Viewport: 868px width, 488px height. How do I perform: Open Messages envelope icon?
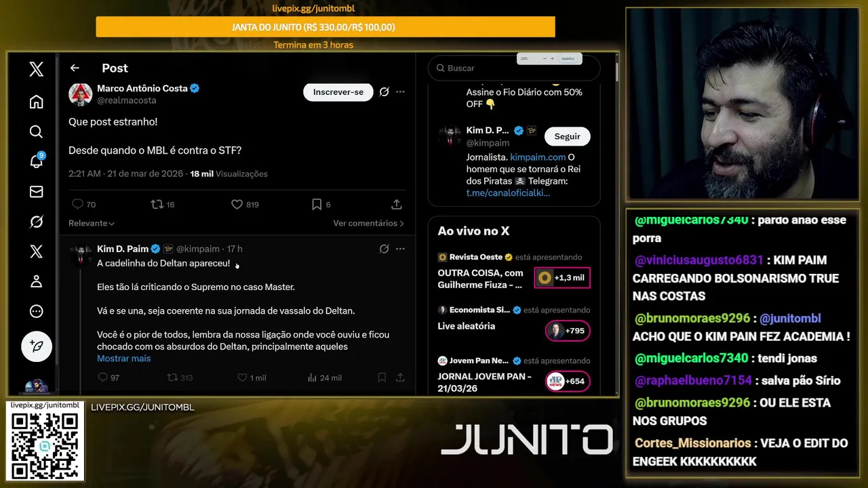[37, 192]
